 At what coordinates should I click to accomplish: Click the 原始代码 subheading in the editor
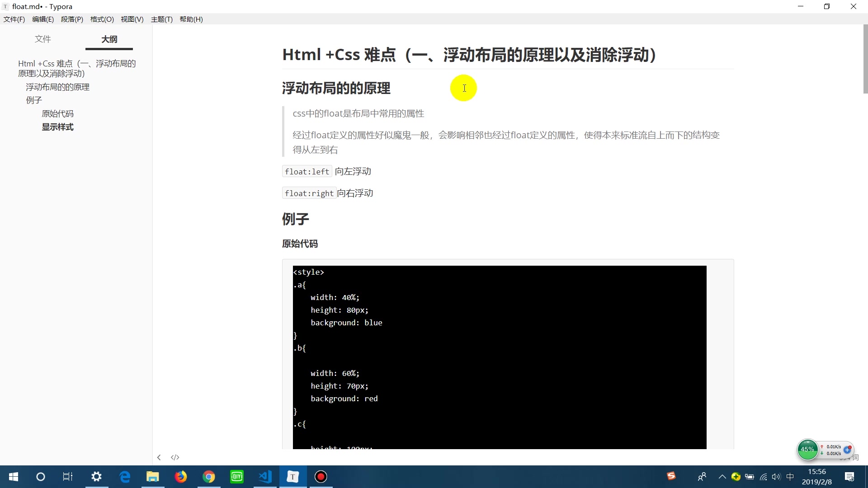coord(300,244)
